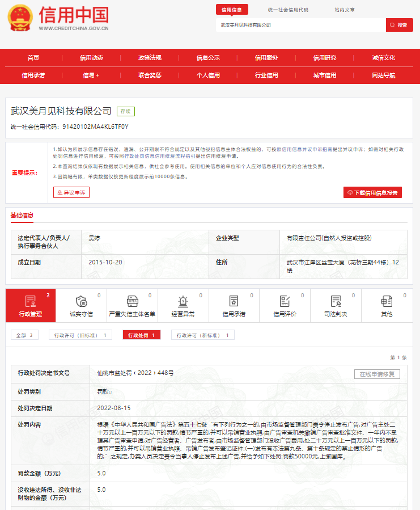Open the 诚实守信 shield icon tab

point(81,305)
